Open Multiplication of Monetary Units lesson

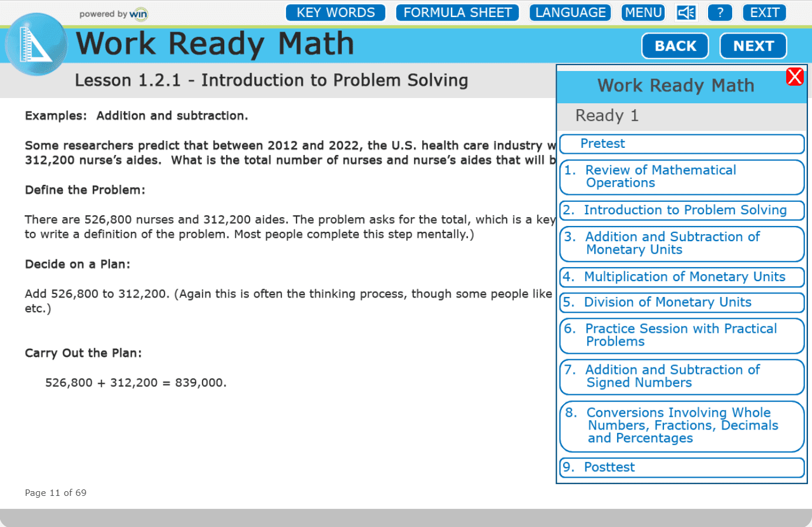(x=682, y=277)
